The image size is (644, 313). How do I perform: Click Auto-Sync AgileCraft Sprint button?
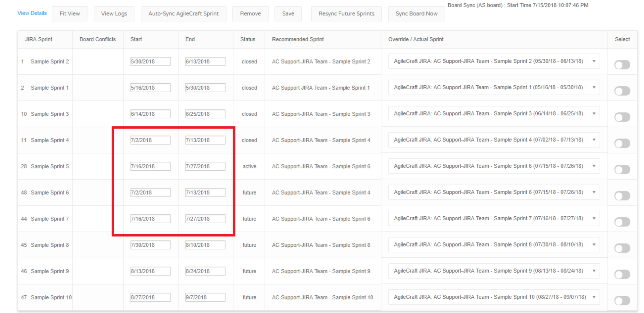point(183,13)
